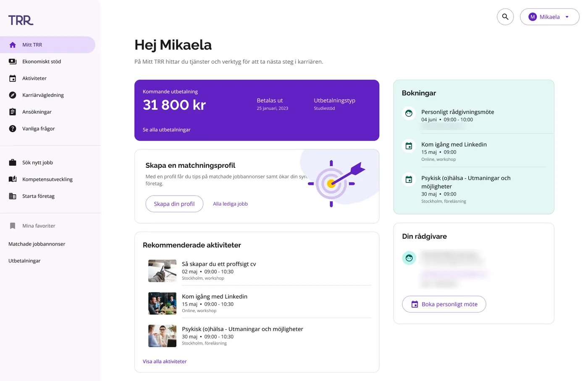The height and width of the screenshot is (381, 588).
Task: Click the advisor avatar under Din rådgivare
Action: pos(409,258)
